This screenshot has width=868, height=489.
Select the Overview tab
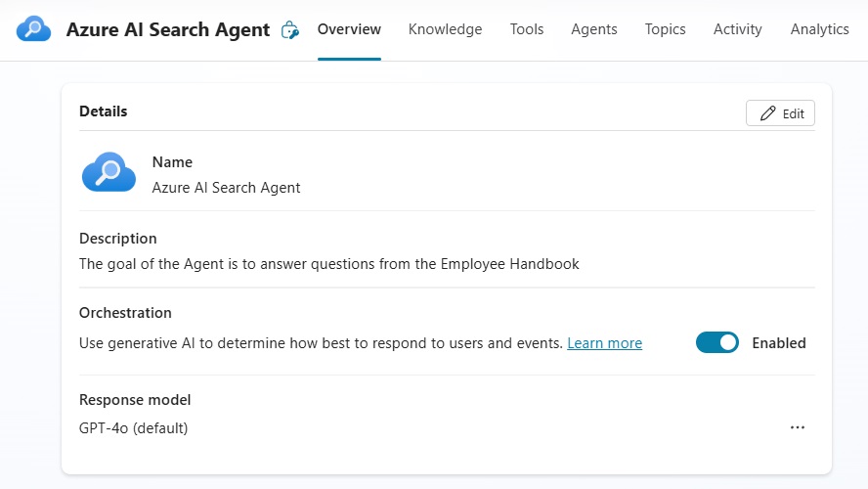pyautogui.click(x=349, y=29)
